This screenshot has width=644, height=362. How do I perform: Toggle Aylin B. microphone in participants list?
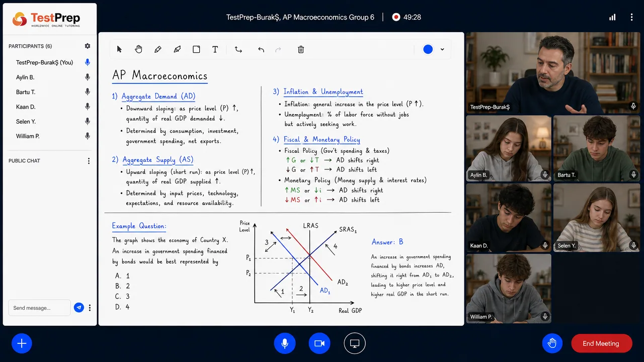coord(88,77)
